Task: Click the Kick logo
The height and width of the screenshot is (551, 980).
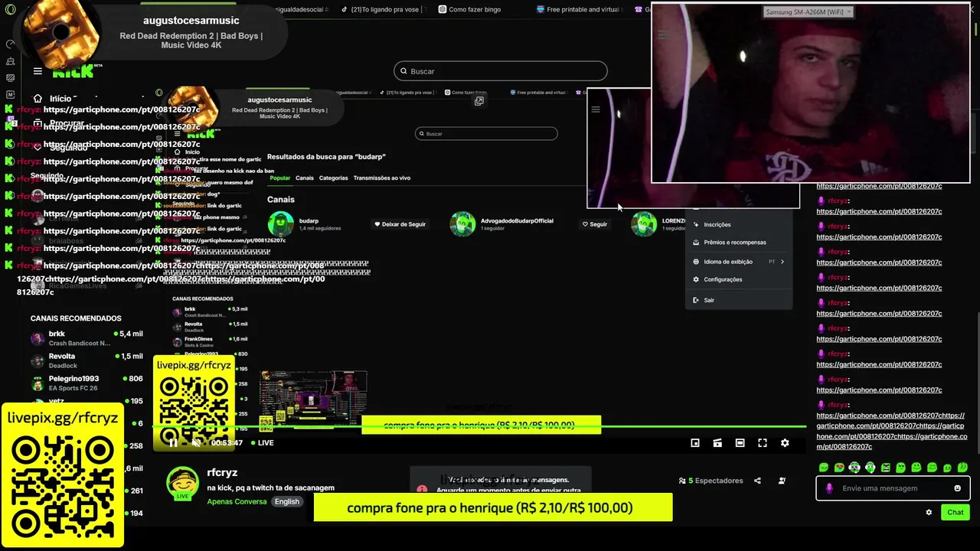Action: coord(73,72)
